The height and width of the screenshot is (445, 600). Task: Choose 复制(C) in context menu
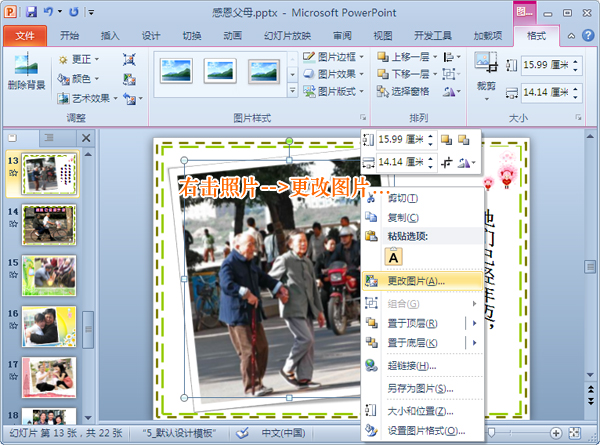click(x=422, y=217)
